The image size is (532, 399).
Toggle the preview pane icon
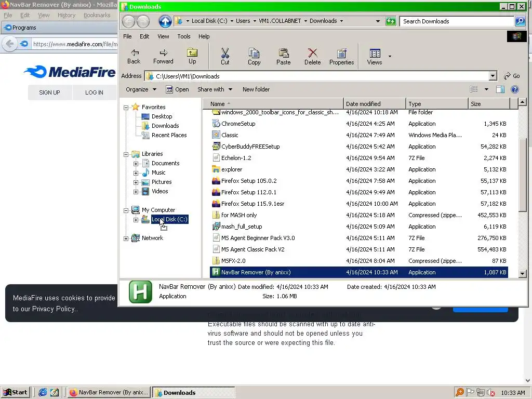[x=500, y=89]
